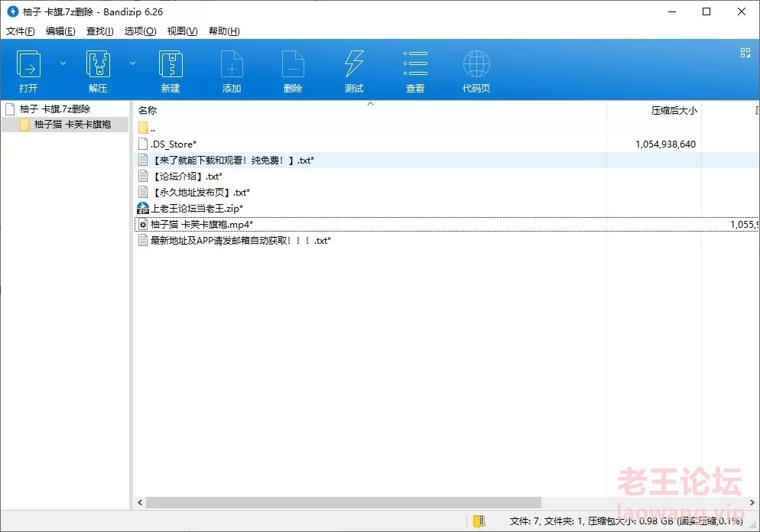Open the 编辑(E) menu
The height and width of the screenshot is (532, 760).
pyautogui.click(x=60, y=31)
